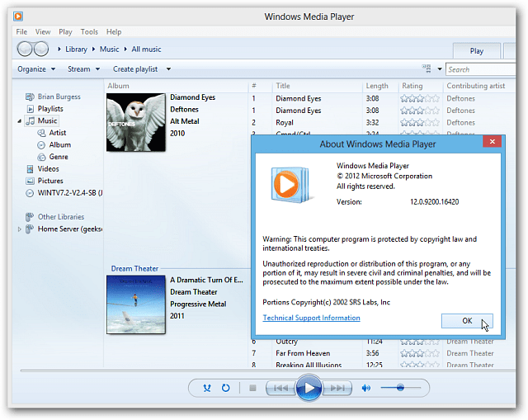Select the Outcry track title

pos(286,342)
